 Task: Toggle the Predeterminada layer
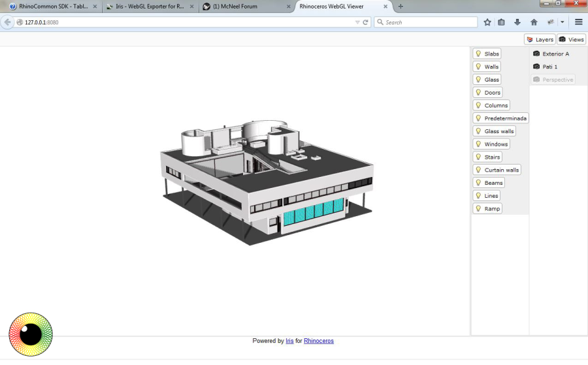coord(500,118)
